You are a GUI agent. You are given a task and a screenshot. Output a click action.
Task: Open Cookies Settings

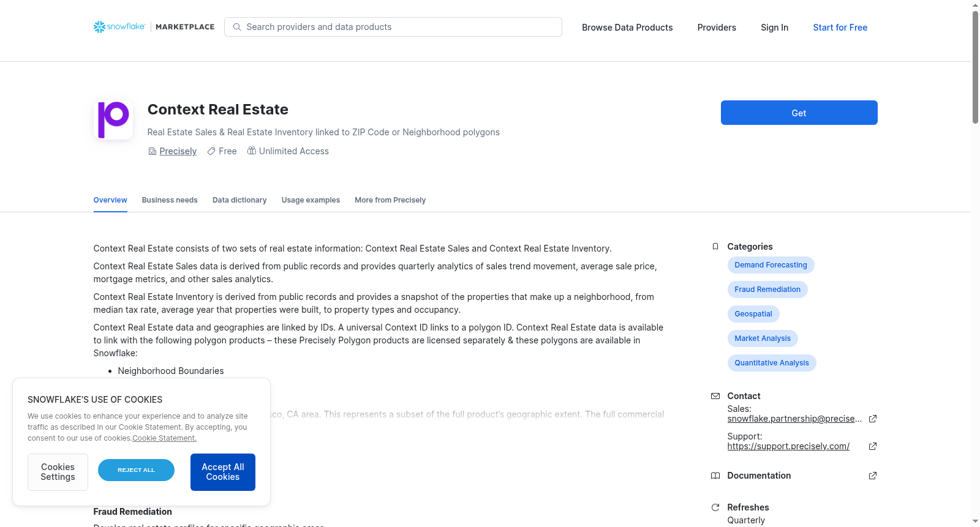[x=58, y=472]
